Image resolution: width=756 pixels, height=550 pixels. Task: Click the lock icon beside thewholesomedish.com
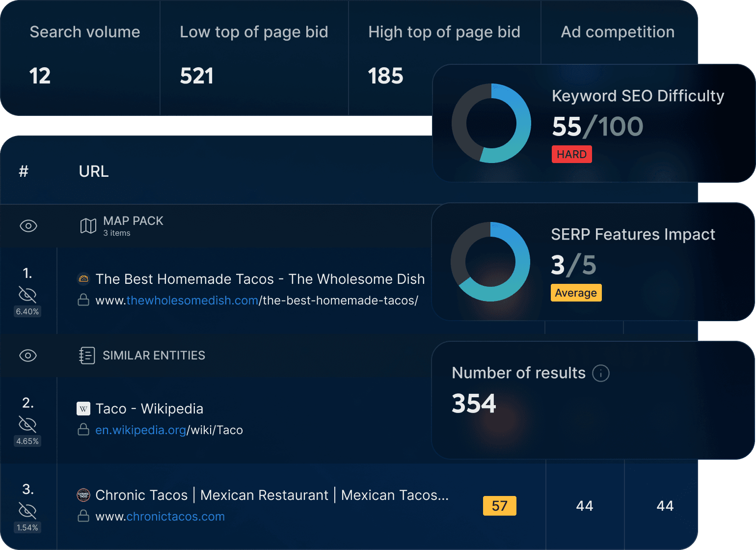pos(82,300)
